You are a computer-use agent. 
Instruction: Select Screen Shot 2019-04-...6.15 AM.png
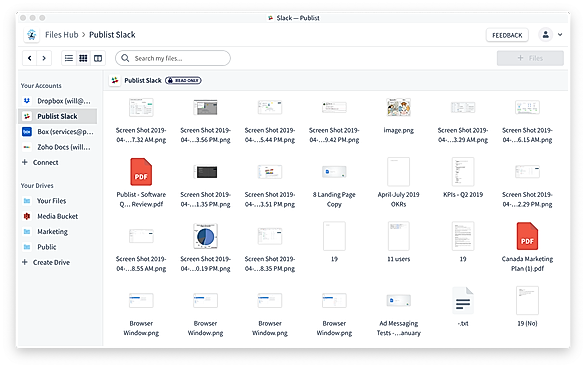[x=527, y=121]
